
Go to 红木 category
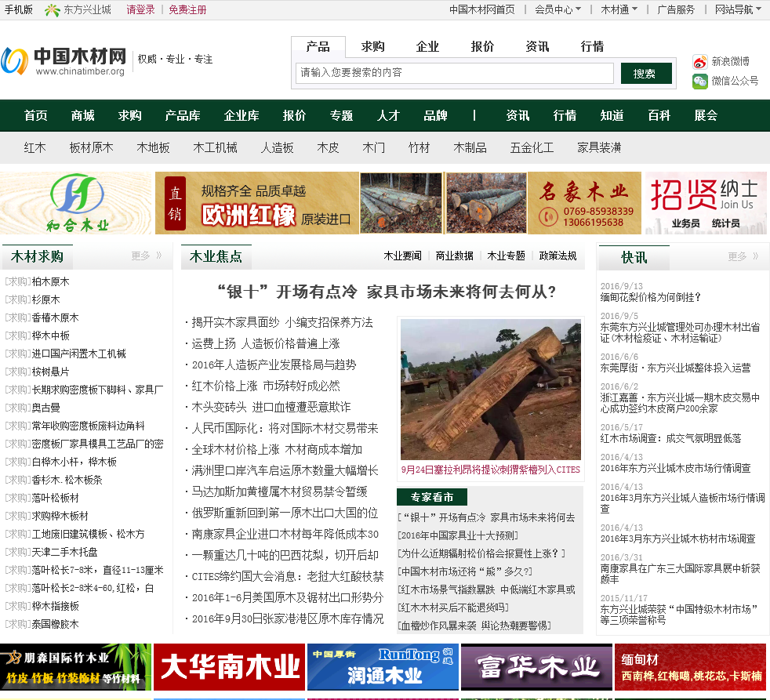click(x=35, y=147)
